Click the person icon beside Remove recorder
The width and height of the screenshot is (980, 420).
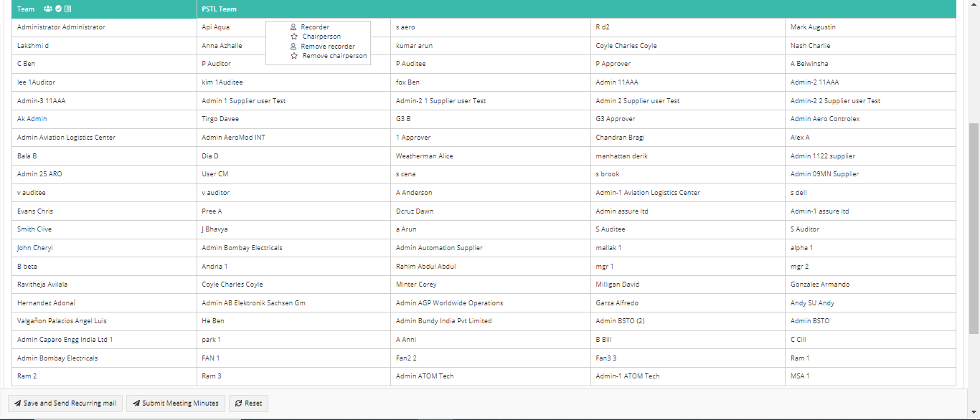pyautogui.click(x=293, y=47)
